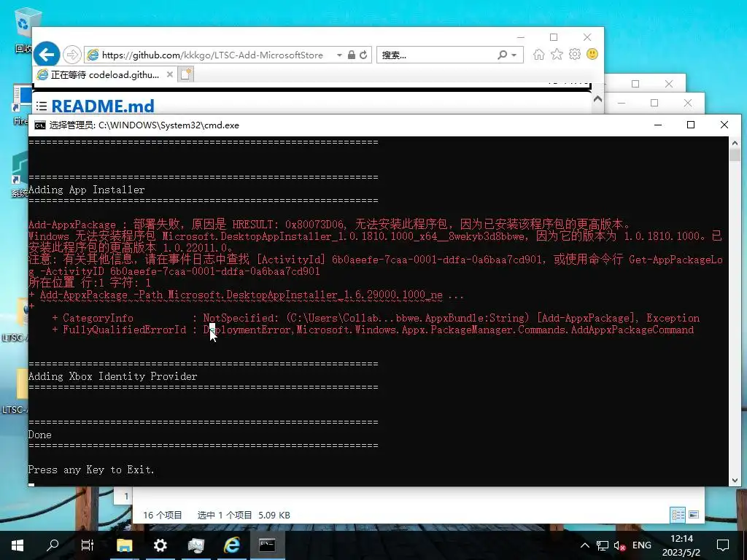Viewport: 747px width, 560px height.
Task: Click the github.com address bar URL
Action: point(212,55)
